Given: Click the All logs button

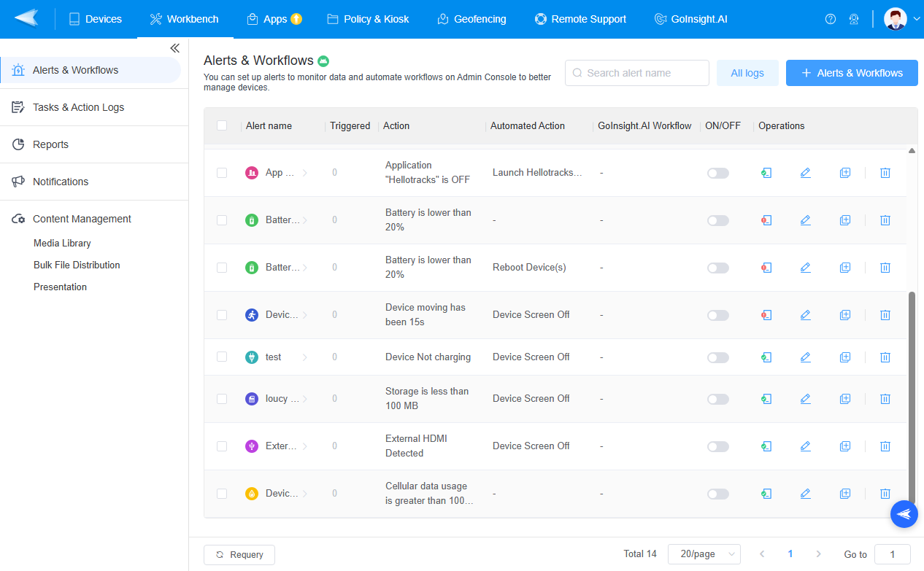Looking at the screenshot, I should click(747, 73).
